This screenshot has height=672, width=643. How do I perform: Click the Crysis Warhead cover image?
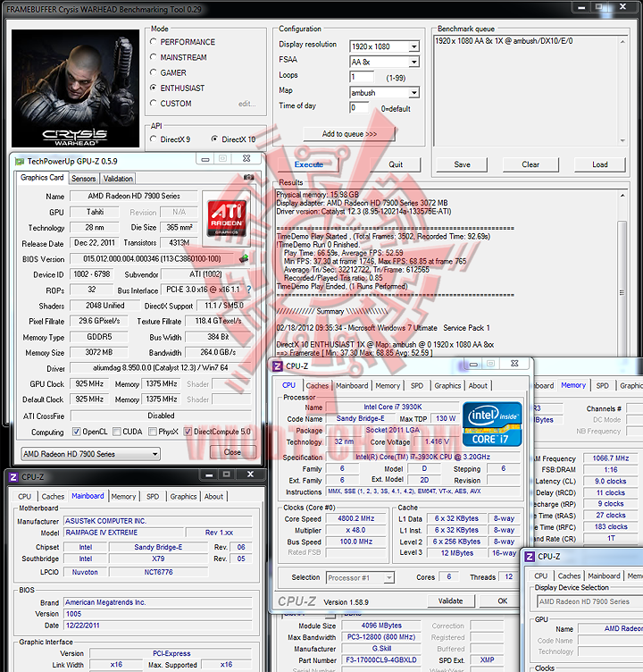point(75,88)
